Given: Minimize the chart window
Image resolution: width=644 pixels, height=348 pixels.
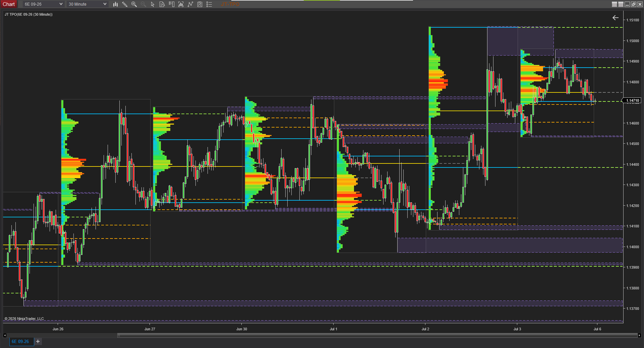Looking at the screenshot, I should tap(627, 4).
